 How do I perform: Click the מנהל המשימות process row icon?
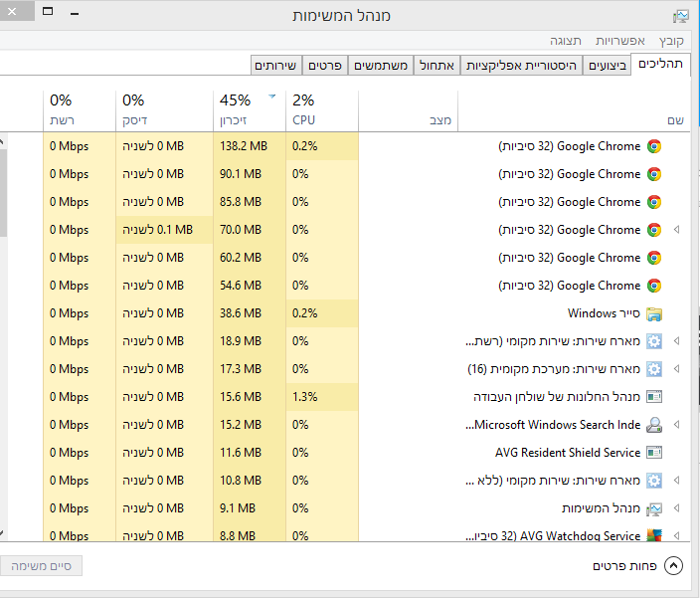[654, 508]
